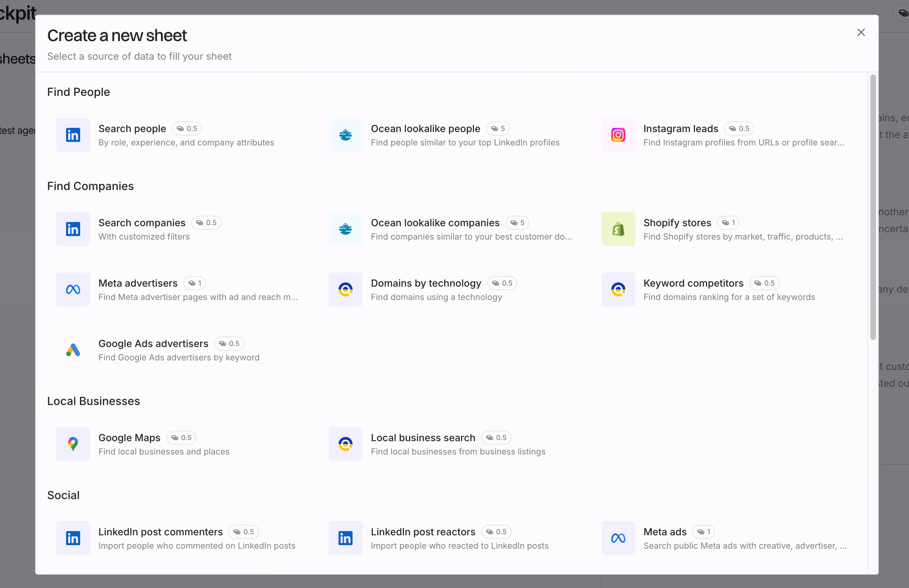Screen dimensions: 909x588
Task: Click the icon for Domains by technology
Action: point(345,289)
